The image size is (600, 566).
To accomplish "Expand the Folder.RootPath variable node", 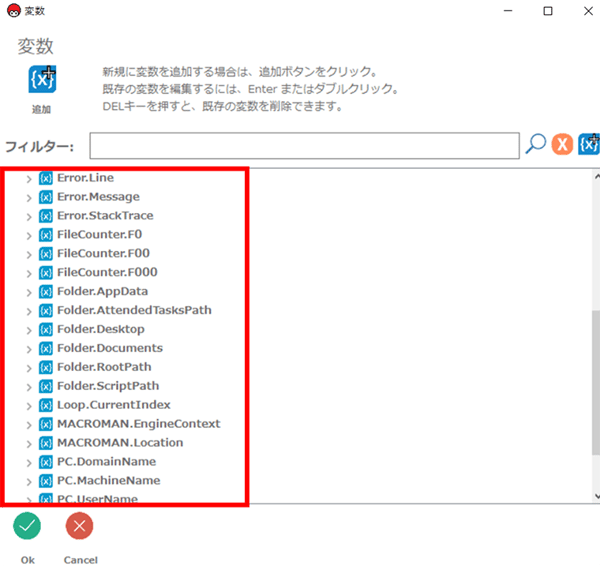I will point(29,368).
